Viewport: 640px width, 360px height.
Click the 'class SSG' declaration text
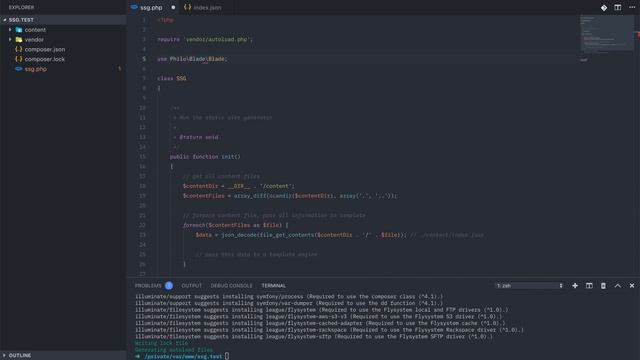point(172,78)
